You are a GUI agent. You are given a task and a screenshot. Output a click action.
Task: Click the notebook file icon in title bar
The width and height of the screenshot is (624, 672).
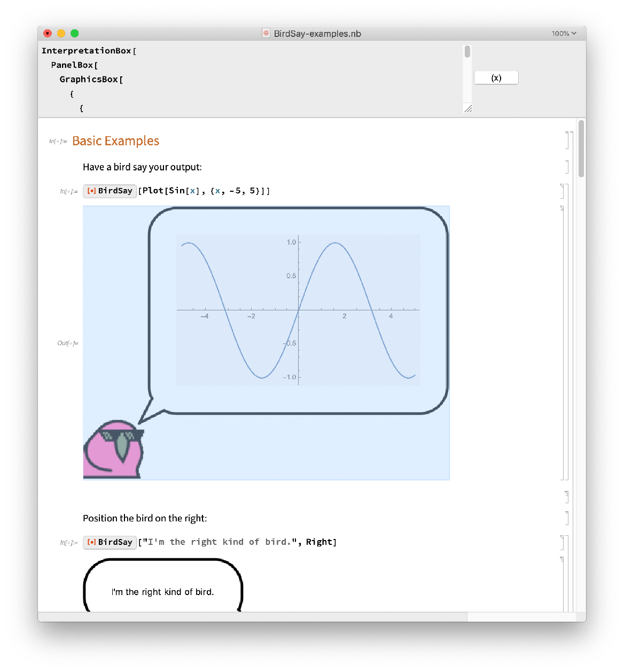(x=266, y=34)
